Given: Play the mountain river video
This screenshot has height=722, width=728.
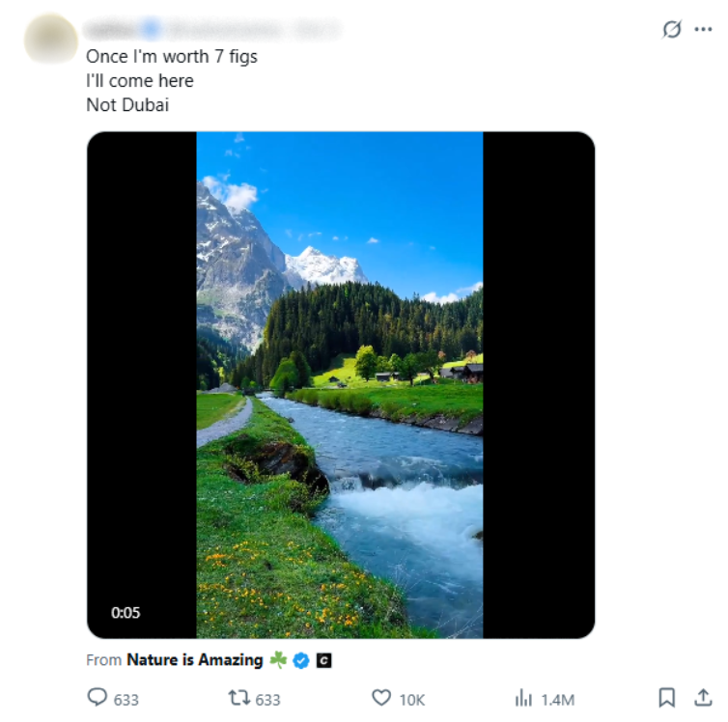Looking at the screenshot, I should (x=340, y=384).
